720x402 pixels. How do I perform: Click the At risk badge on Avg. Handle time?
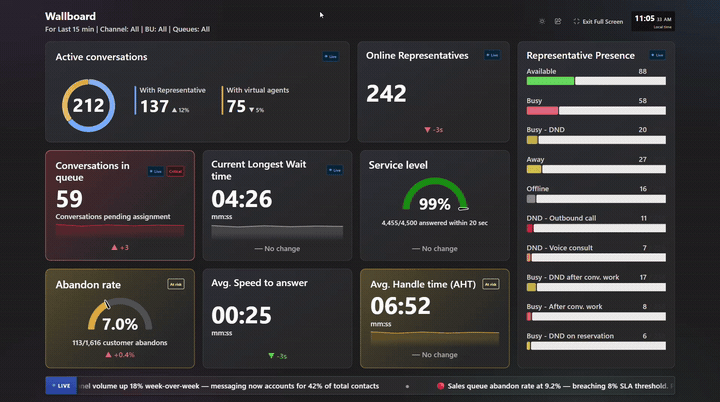pos(491,284)
